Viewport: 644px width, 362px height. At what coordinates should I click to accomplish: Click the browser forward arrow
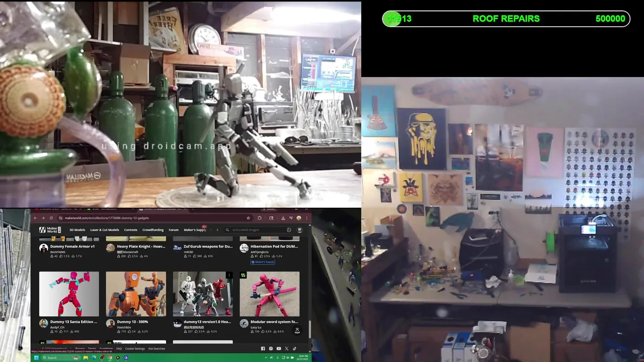click(43, 218)
